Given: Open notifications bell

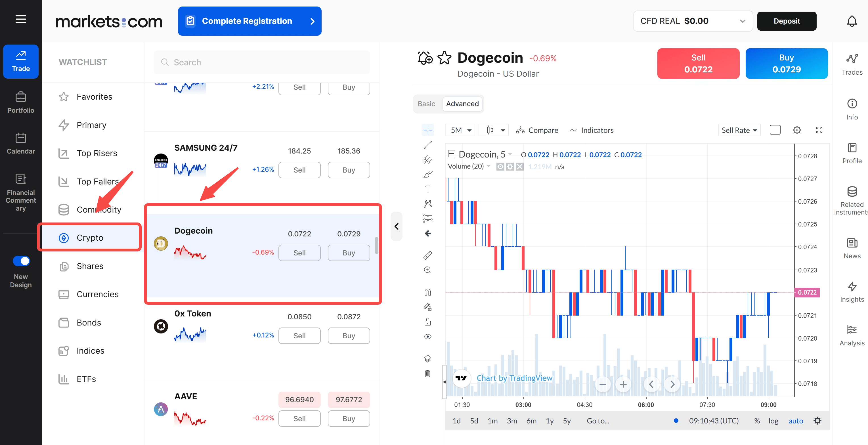Looking at the screenshot, I should (x=852, y=21).
